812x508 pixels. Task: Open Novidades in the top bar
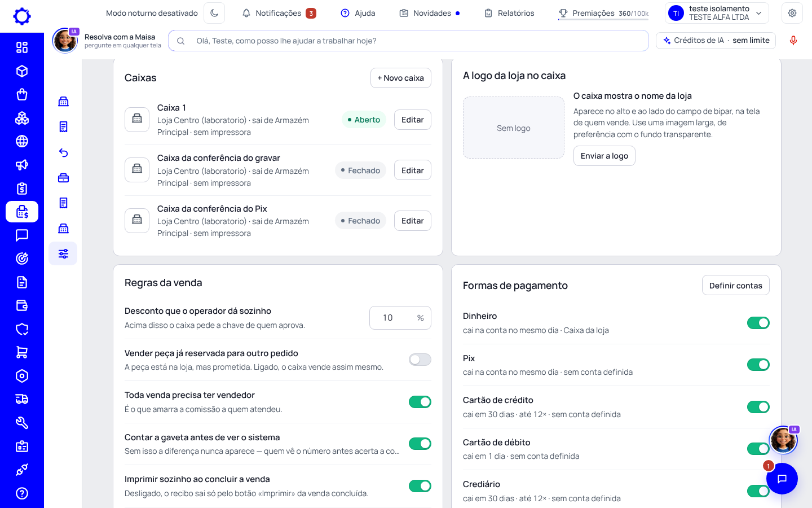pos(430,13)
